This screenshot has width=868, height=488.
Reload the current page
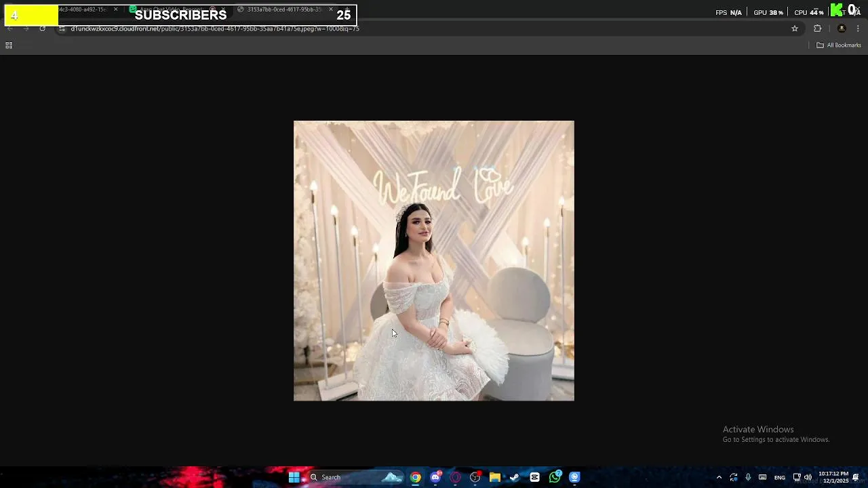pyautogui.click(x=43, y=28)
